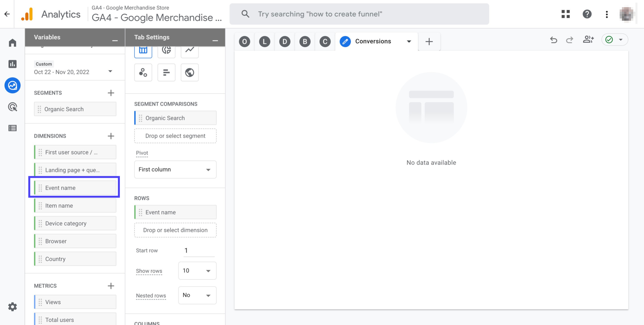Expand the Conversions dropdown menu
This screenshot has width=644, height=325.
(408, 41)
